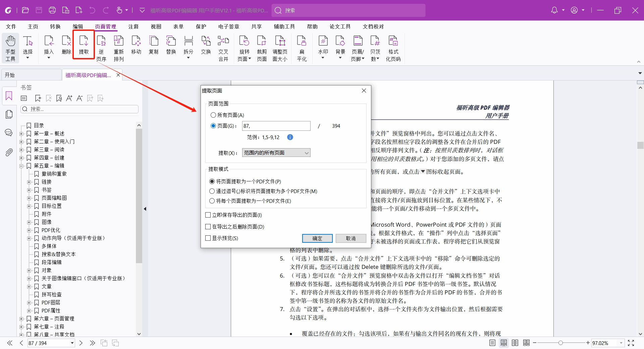Select the 所有页面(A) radio button
This screenshot has height=349, width=644.
point(213,115)
